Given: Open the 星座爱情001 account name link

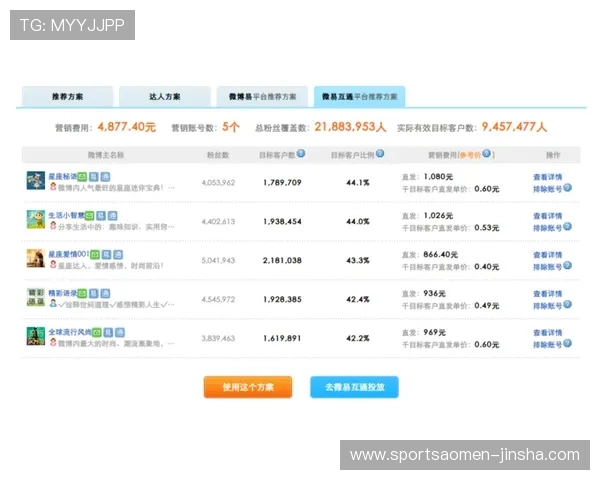Looking at the screenshot, I should coord(68,254).
